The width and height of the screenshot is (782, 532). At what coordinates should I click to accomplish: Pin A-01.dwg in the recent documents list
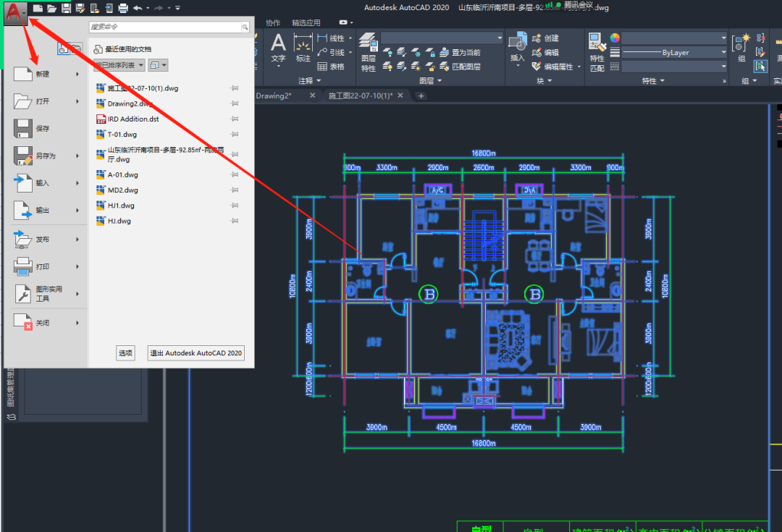235,174
